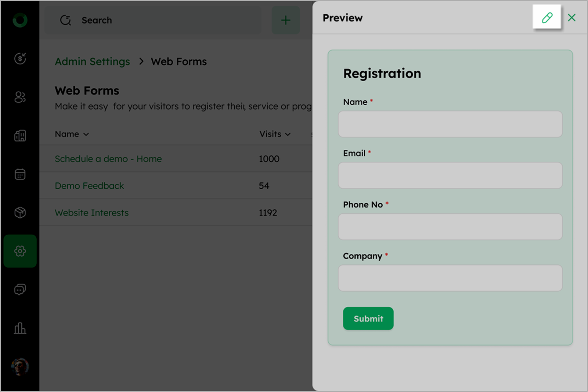Open the chat conversations icon in sidebar
Image resolution: width=588 pixels, height=392 pixels.
20,290
